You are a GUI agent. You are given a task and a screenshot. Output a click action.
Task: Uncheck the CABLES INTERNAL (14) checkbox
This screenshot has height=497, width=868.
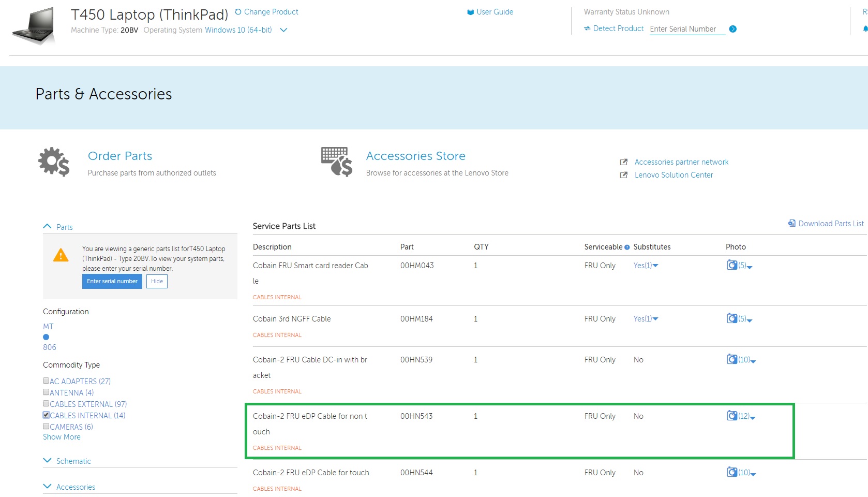[x=46, y=415]
